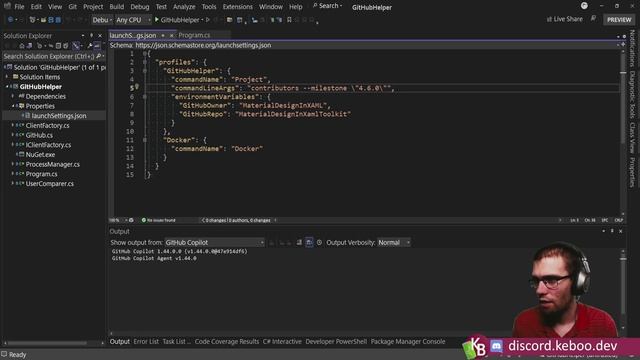This screenshot has width=640, height=360.
Task: Click the folder icon in main toolbar
Action: [229, 20]
